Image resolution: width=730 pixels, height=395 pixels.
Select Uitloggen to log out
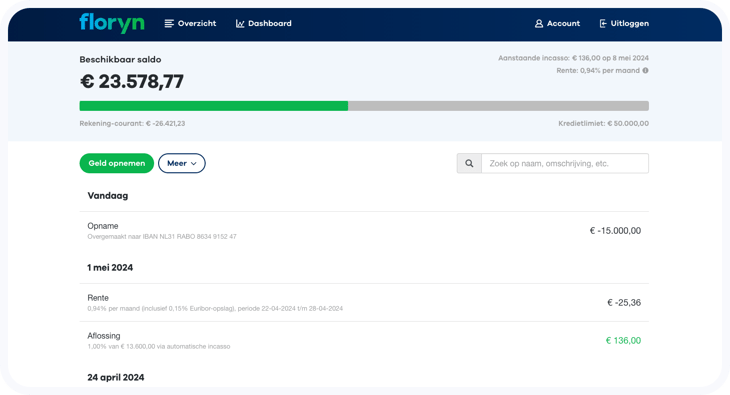[x=624, y=23]
